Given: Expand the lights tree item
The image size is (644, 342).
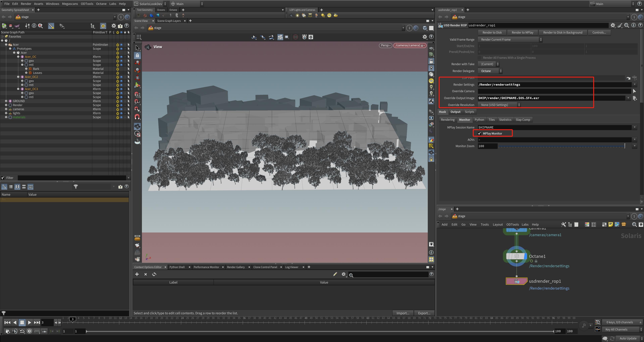Looking at the screenshot, I should click(x=6, y=113).
